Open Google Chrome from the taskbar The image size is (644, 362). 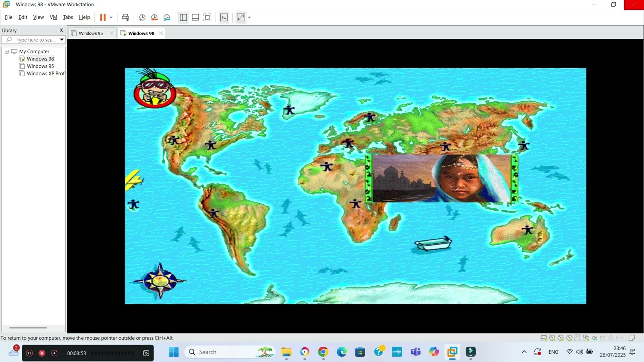pos(323,352)
